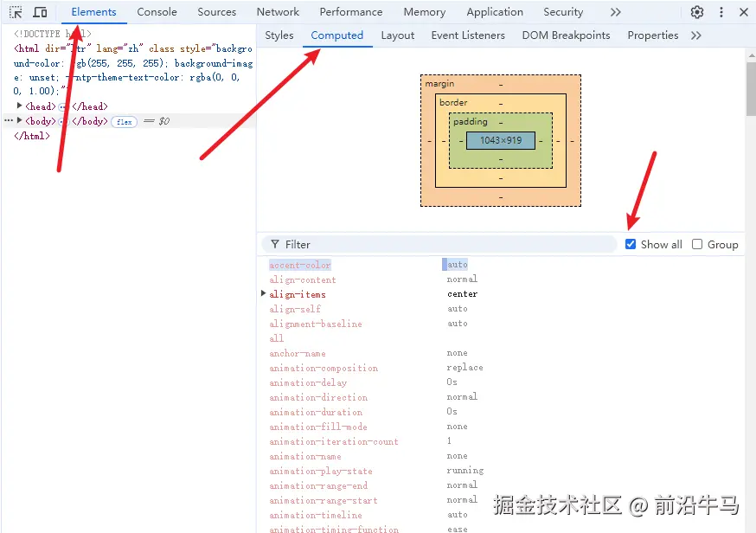Click the 'running' value
The image size is (756, 533).
coord(465,471)
